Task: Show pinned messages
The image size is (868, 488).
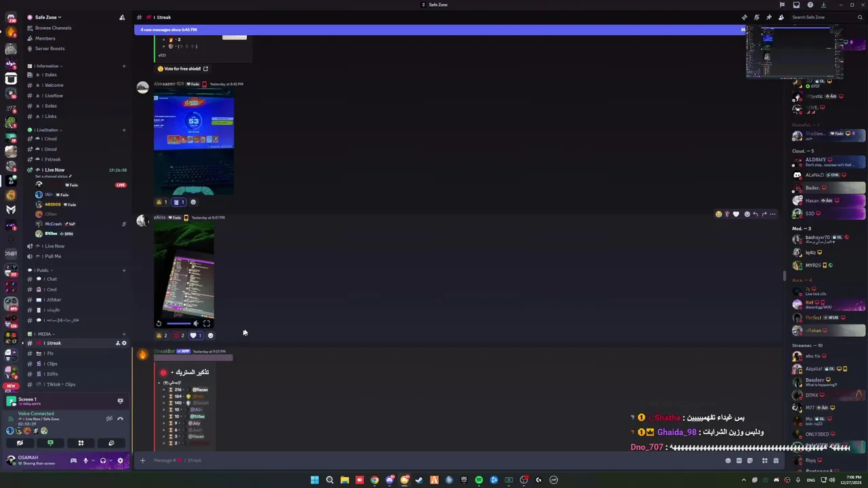Action: [x=768, y=17]
